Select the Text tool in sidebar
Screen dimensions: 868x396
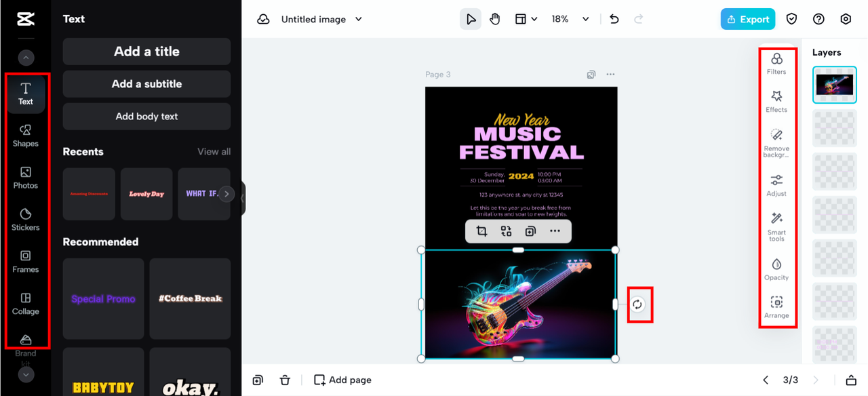tap(26, 94)
